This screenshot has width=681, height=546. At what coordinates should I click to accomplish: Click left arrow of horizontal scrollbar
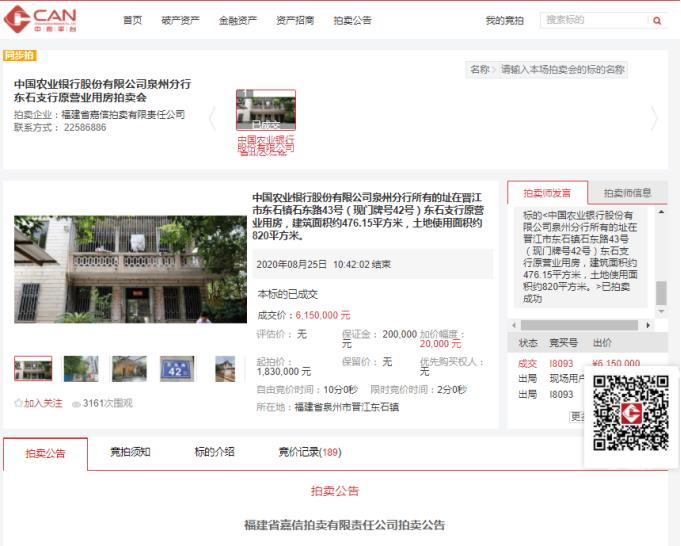pos(514,325)
